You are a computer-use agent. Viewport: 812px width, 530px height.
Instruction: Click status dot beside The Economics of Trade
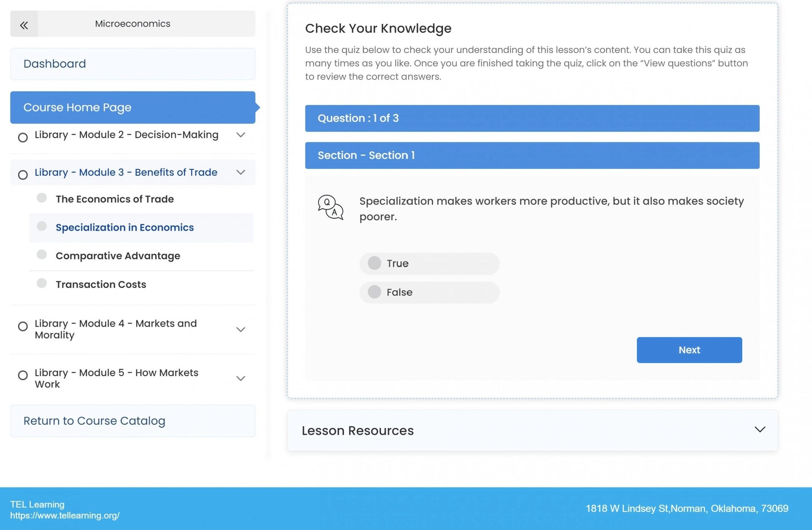pyautogui.click(x=42, y=198)
